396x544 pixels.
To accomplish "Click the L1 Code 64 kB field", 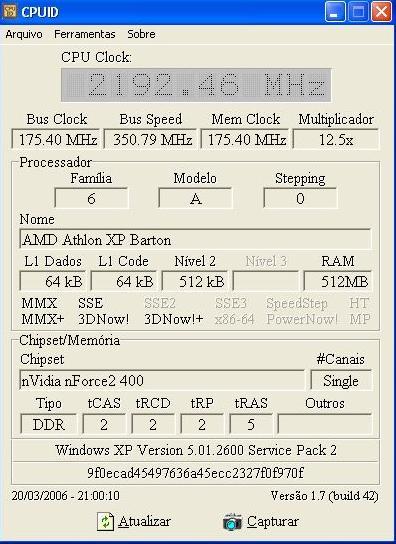I will (124, 281).
